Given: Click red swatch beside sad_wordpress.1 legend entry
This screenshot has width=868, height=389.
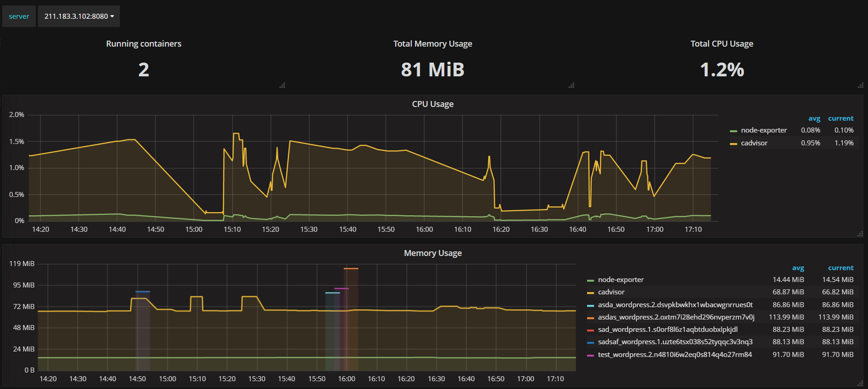Looking at the screenshot, I should [x=590, y=330].
